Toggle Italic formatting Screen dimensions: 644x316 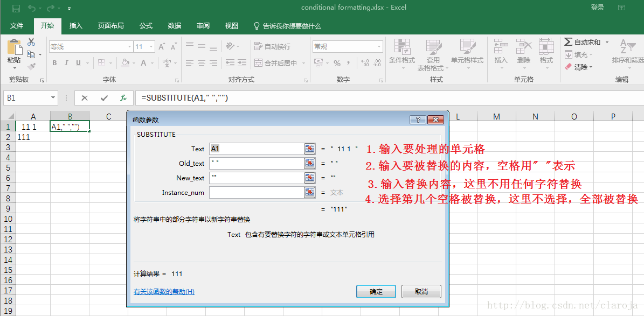(x=66, y=63)
